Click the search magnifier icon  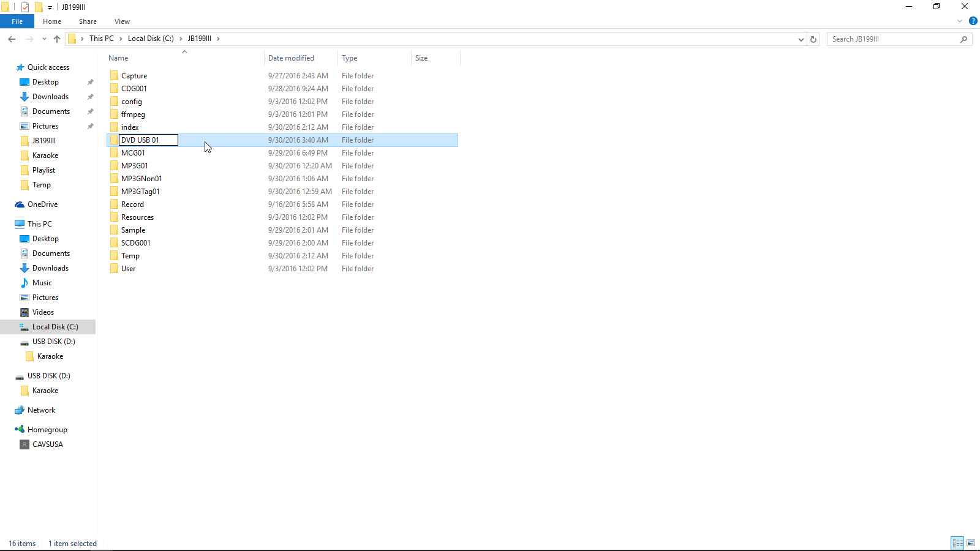click(x=963, y=39)
